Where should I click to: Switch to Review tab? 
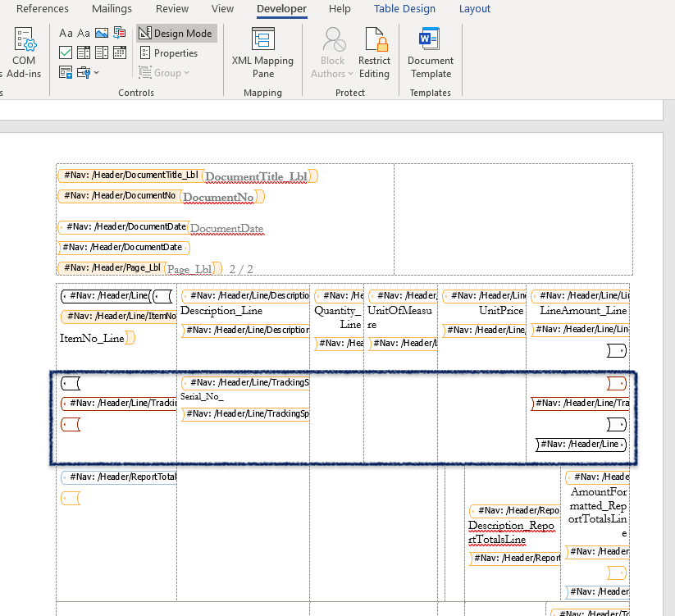click(172, 8)
